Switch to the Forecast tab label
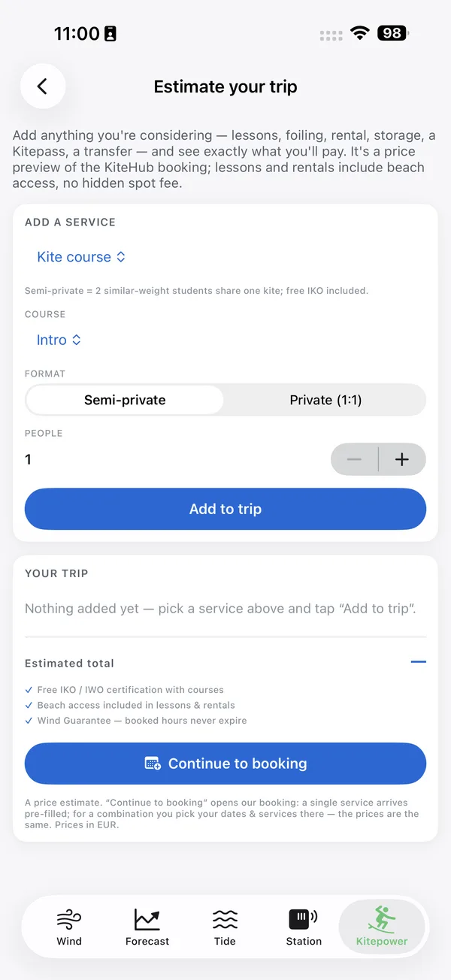The height and width of the screenshot is (980, 451). [147, 941]
